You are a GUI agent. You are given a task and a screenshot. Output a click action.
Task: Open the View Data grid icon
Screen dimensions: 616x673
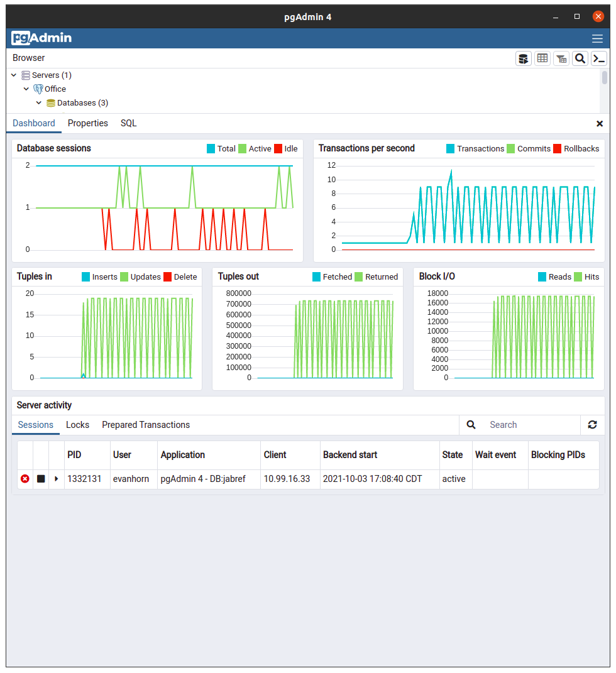tap(542, 58)
